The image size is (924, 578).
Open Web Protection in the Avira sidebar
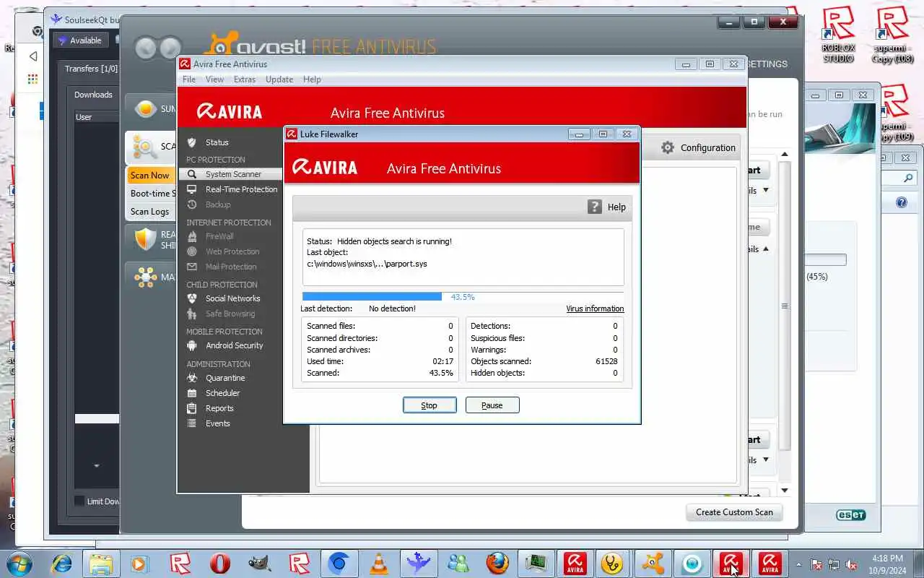pos(232,251)
